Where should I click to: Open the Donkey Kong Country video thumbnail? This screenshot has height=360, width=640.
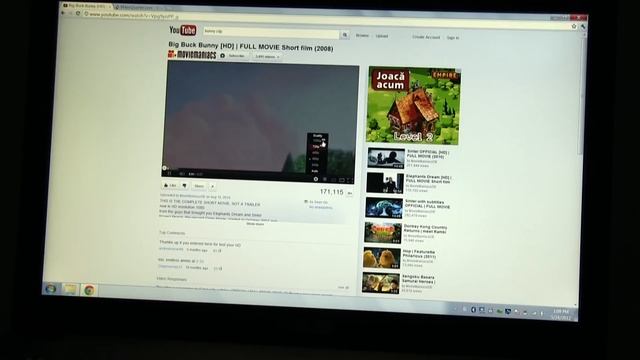[382, 233]
